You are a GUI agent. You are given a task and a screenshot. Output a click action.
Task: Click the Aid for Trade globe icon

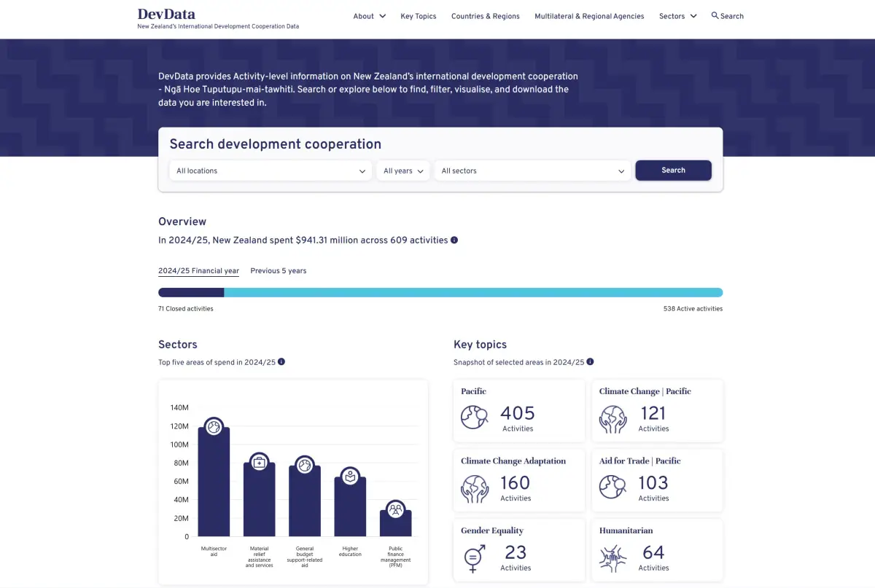point(612,487)
